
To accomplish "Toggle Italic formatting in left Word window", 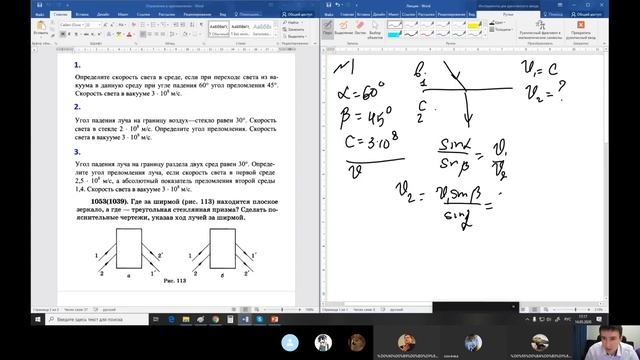I will (x=69, y=34).
